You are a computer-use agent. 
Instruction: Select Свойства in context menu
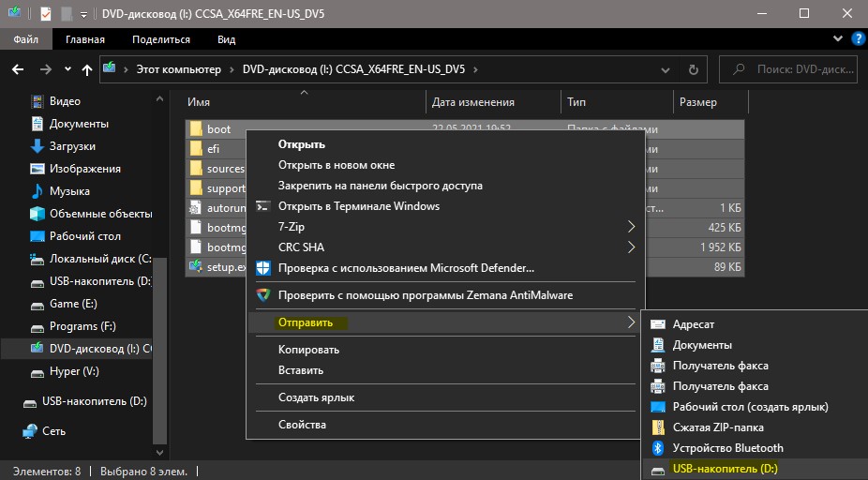tap(446, 425)
